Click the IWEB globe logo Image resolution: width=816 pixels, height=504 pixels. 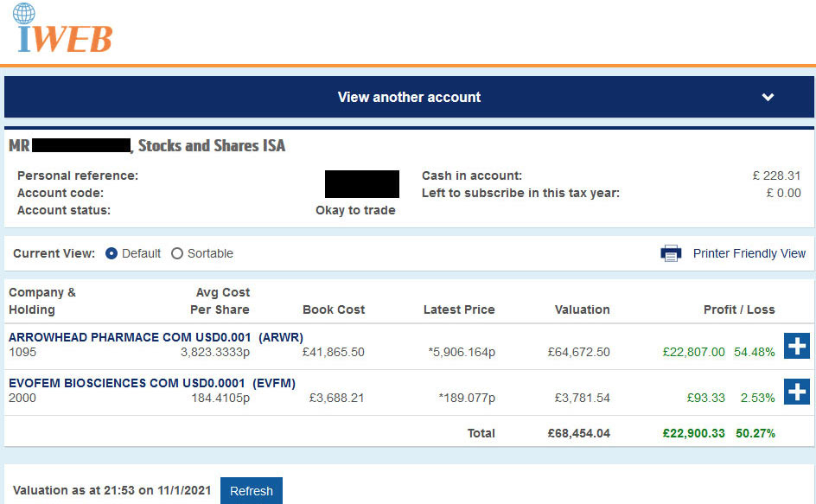(x=62, y=29)
